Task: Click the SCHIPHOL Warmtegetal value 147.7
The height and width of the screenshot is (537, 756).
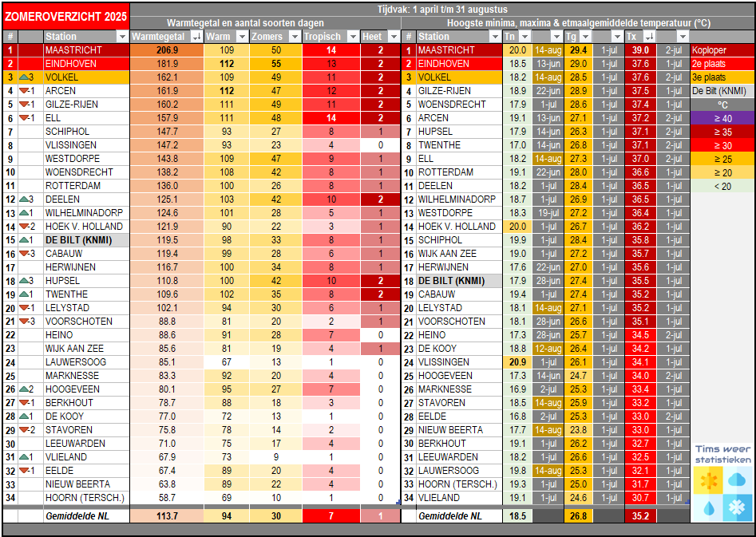Action: (167, 132)
